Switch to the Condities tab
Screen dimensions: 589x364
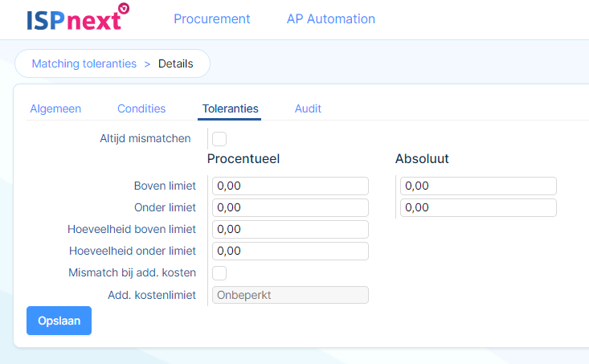coord(141,108)
